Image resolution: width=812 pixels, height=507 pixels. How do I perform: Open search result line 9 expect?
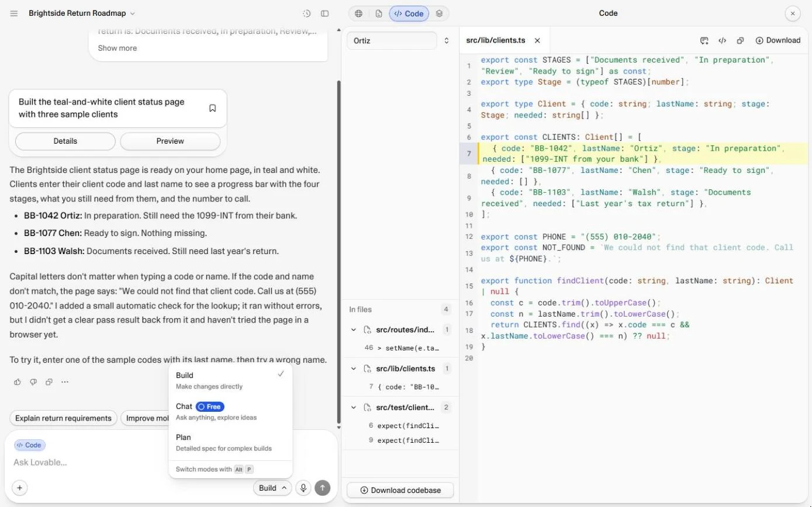[x=400, y=440]
